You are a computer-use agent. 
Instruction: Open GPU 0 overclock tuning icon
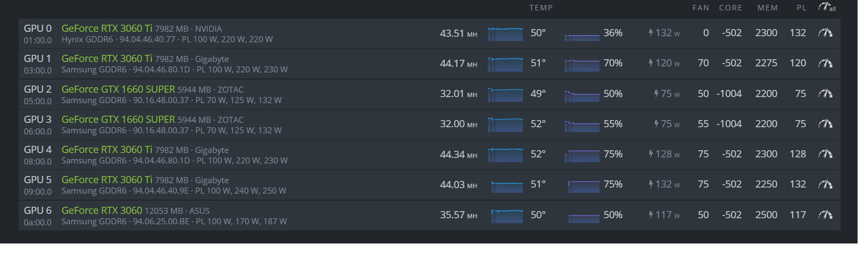(x=825, y=33)
